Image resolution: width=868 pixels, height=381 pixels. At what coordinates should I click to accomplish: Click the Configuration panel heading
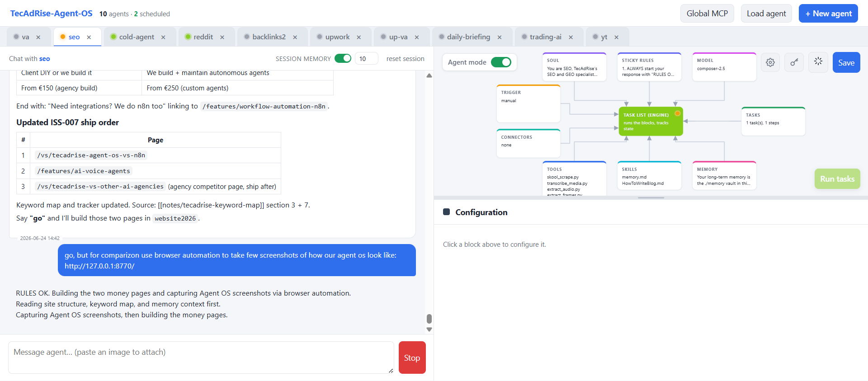pos(481,212)
